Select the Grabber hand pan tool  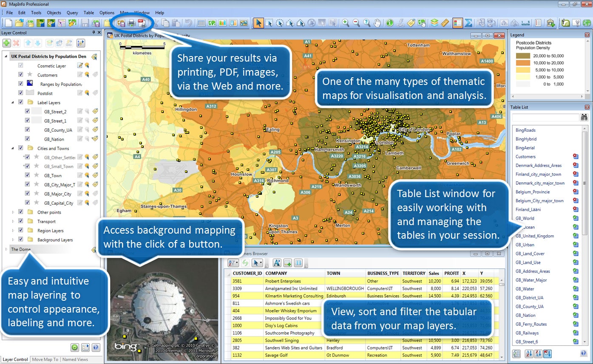(x=377, y=23)
